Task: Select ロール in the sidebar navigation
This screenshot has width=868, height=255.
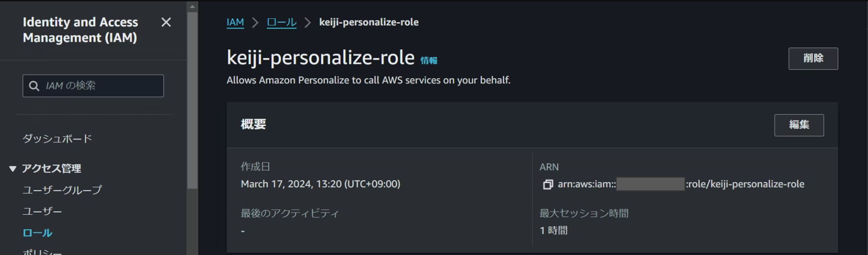Action: pyautogui.click(x=37, y=233)
